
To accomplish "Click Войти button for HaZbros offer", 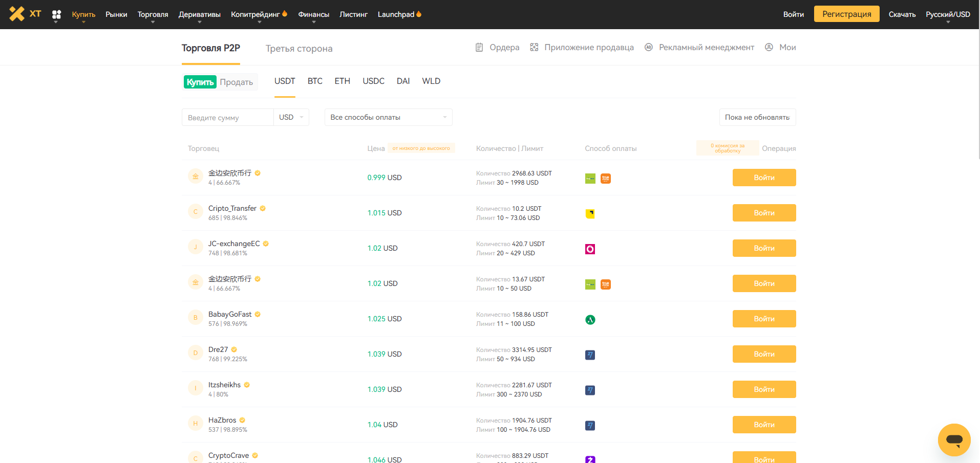I will [x=764, y=425].
